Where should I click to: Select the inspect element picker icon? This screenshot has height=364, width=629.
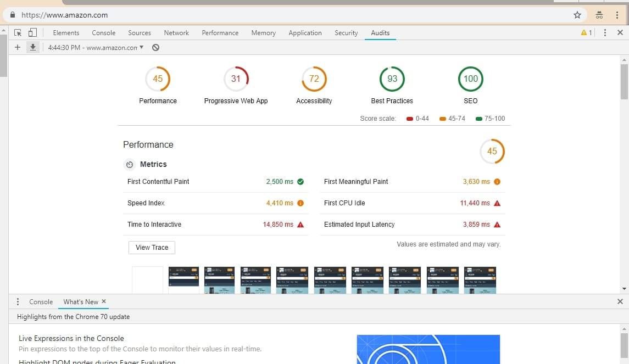(18, 33)
